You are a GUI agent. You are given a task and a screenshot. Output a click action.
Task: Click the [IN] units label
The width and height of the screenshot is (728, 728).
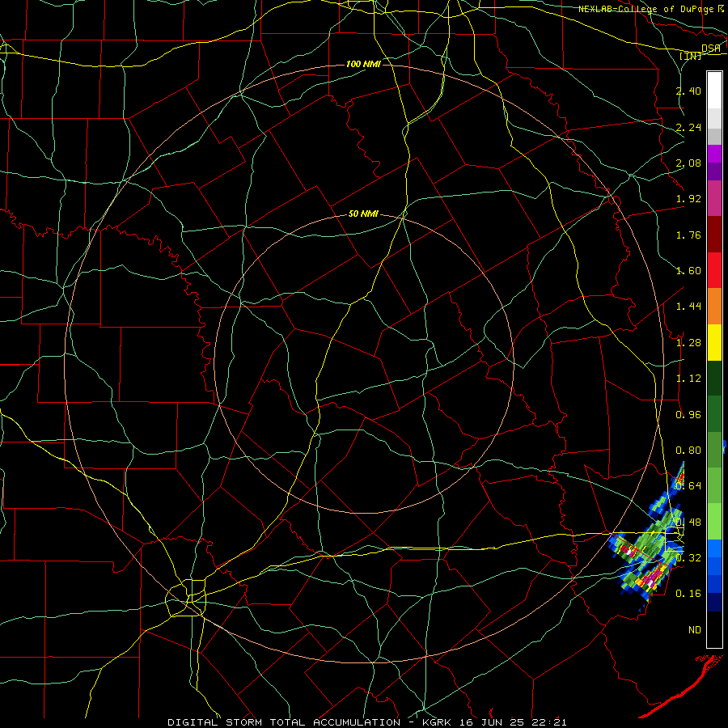691,56
